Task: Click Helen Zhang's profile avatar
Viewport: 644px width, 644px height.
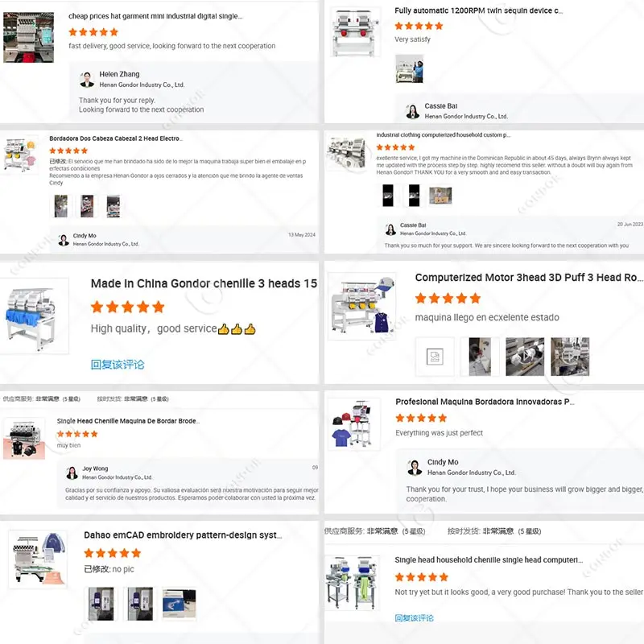Action: (87, 79)
